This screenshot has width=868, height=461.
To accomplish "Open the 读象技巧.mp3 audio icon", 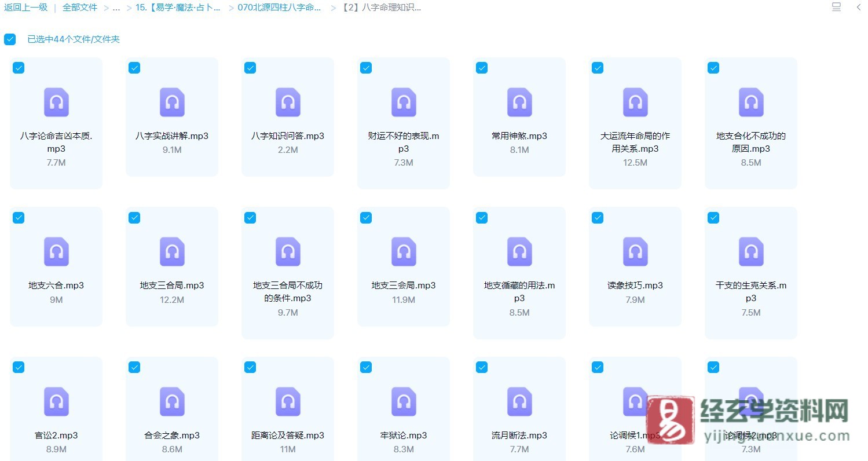I will point(635,252).
